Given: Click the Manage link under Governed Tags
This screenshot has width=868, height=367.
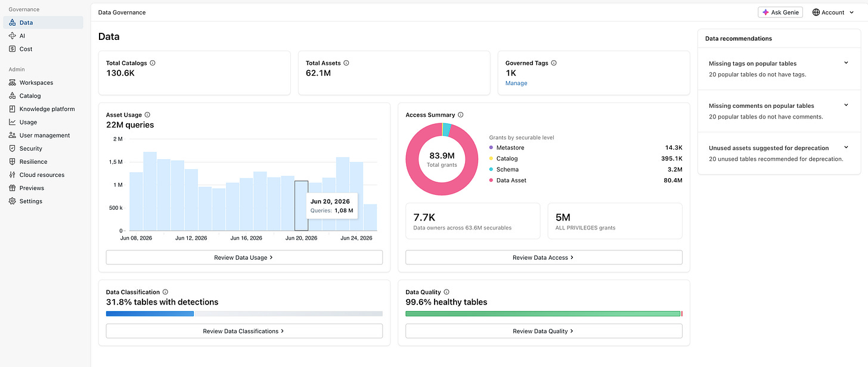Looking at the screenshot, I should pyautogui.click(x=516, y=83).
